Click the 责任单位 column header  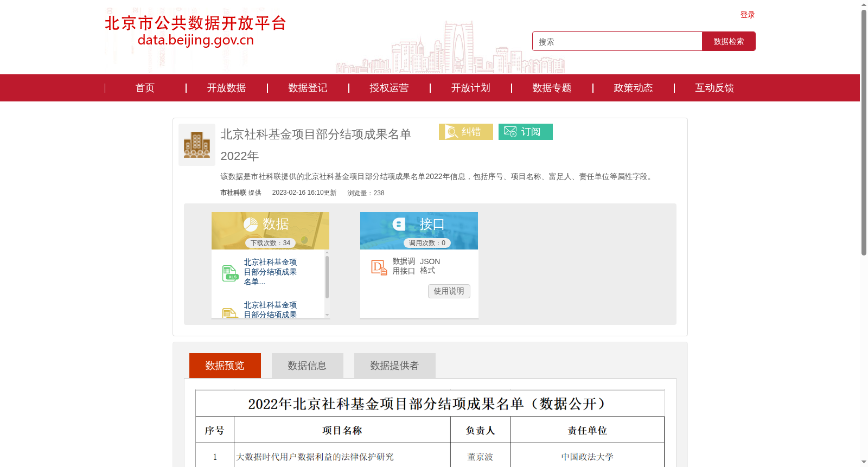point(587,430)
